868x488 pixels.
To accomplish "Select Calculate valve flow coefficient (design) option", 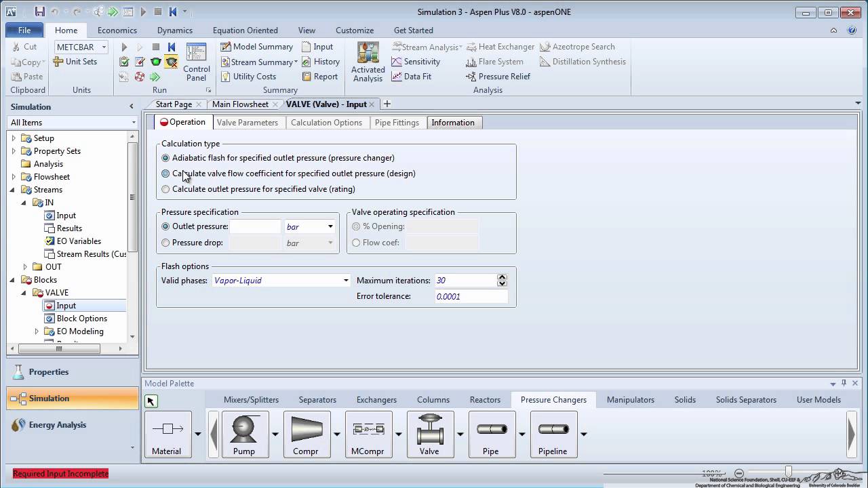I will tap(165, 174).
